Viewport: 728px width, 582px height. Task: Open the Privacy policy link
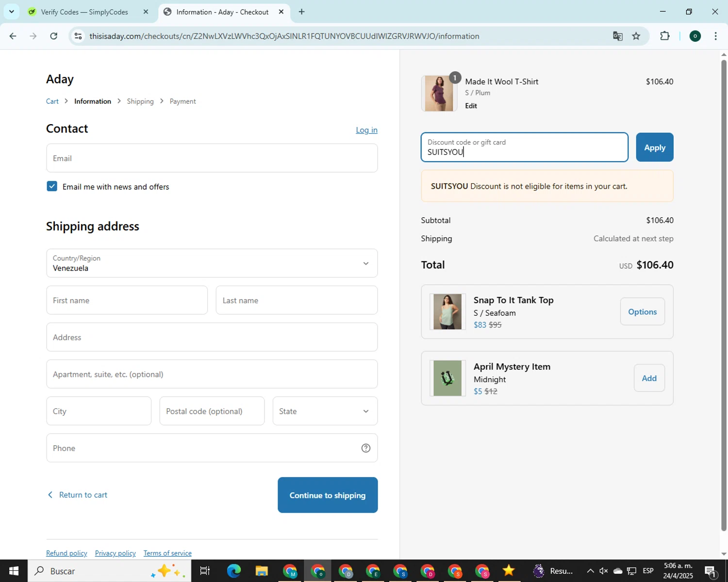point(116,553)
